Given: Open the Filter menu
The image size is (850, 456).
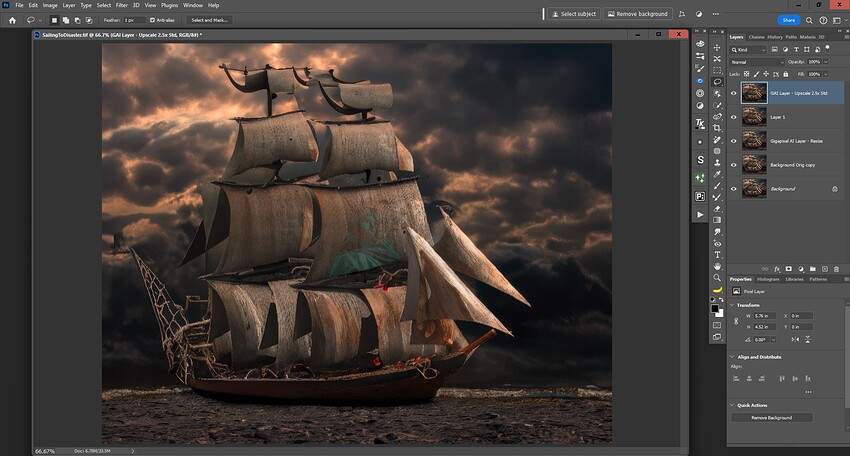Looking at the screenshot, I should 121,5.
